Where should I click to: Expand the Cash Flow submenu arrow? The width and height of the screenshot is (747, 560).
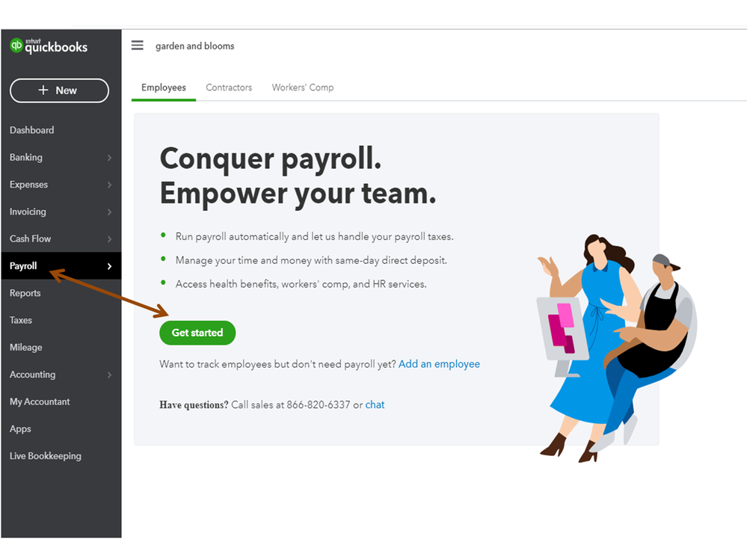[x=110, y=239]
